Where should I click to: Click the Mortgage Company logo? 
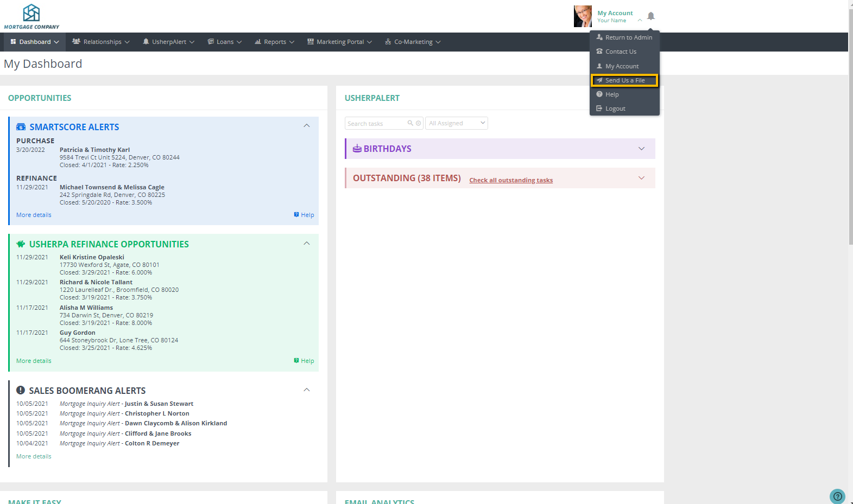click(31, 16)
